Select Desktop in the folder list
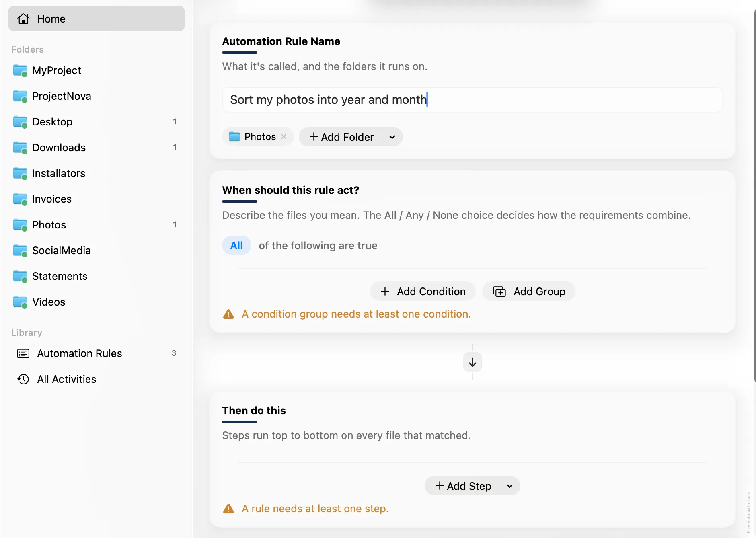The image size is (756, 538). [97, 122]
